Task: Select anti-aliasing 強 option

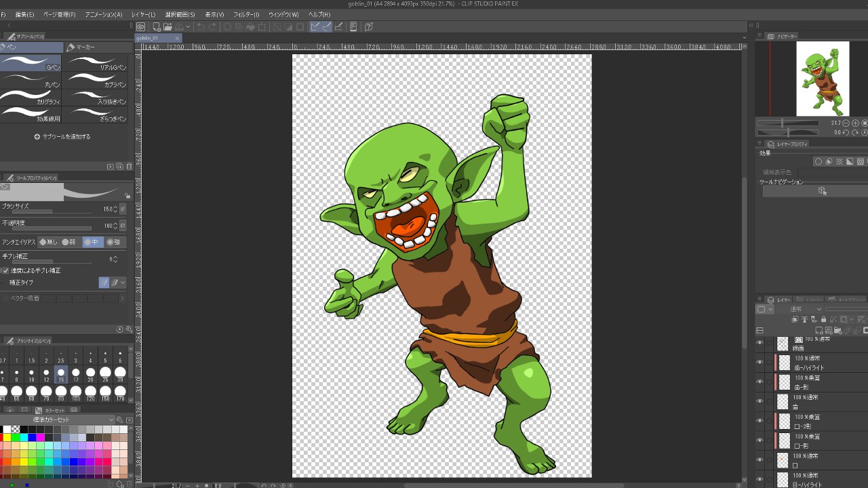Action: (x=115, y=242)
